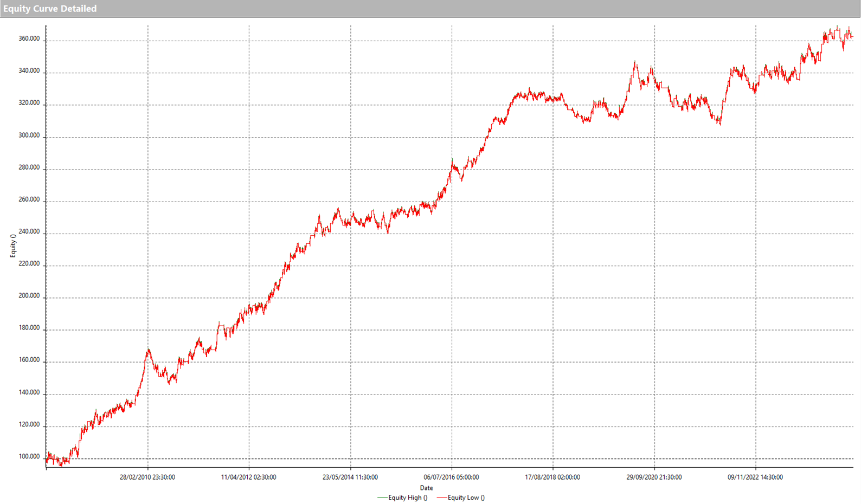Click the green Equity High legend line
The image size is (861, 504).
click(x=382, y=497)
